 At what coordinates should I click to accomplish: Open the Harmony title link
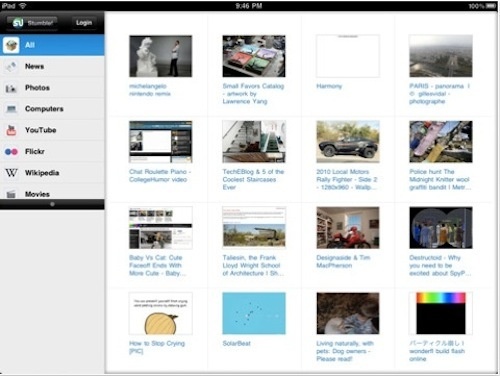[x=329, y=86]
